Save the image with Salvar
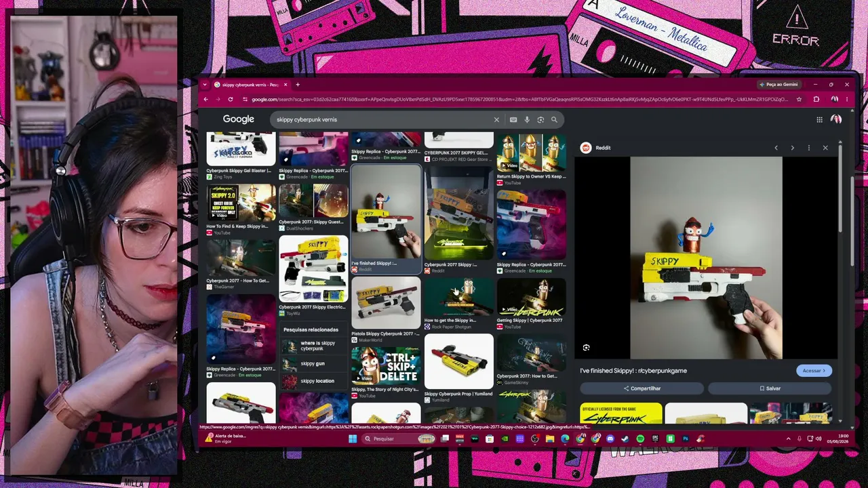Screen dimensions: 868x488 (x=770, y=388)
